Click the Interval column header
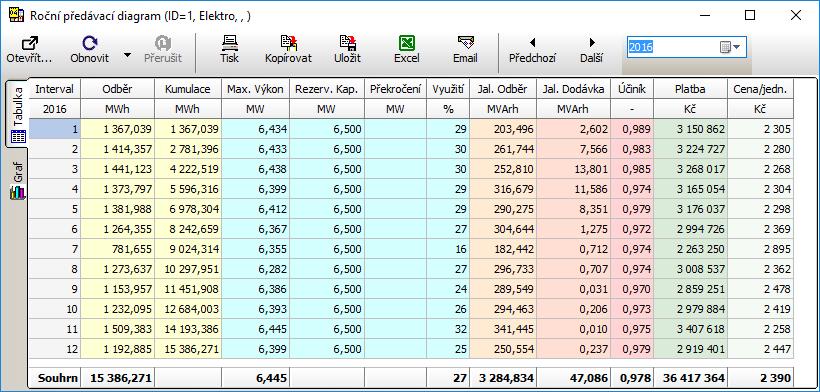 (54, 89)
